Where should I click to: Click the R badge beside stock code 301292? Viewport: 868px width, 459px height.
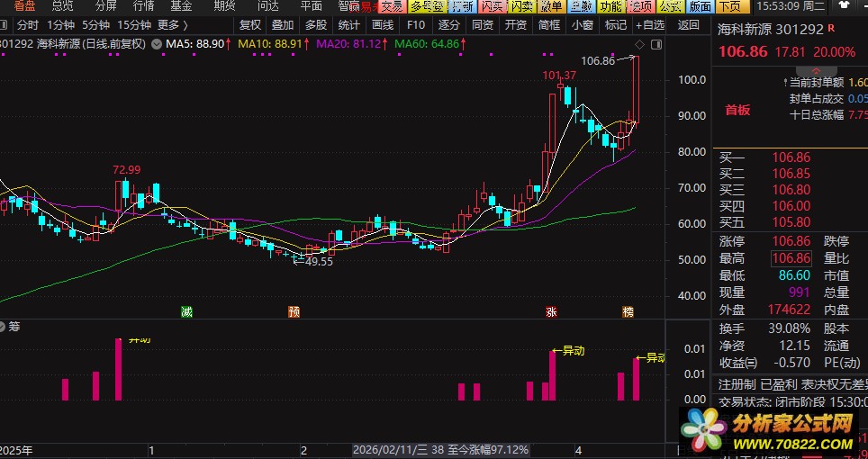(830, 30)
